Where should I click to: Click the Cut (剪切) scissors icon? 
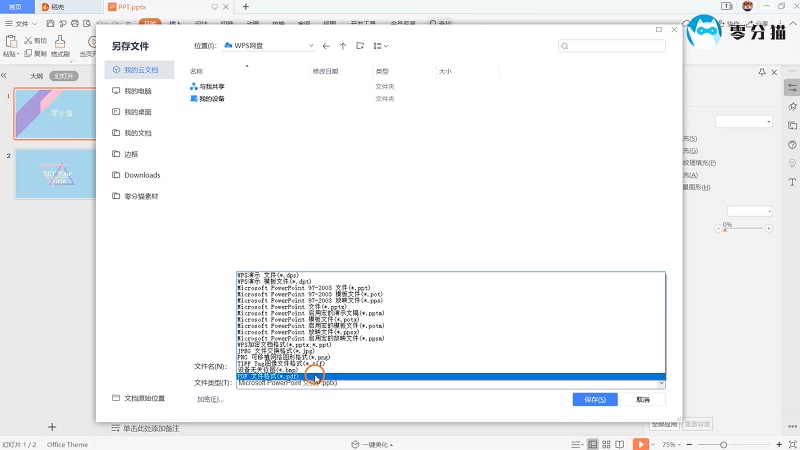click(x=28, y=40)
